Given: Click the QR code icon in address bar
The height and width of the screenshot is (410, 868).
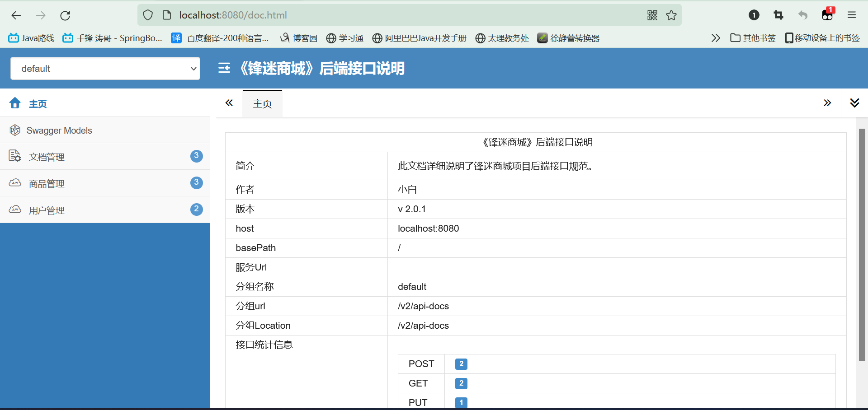Looking at the screenshot, I should tap(652, 15).
